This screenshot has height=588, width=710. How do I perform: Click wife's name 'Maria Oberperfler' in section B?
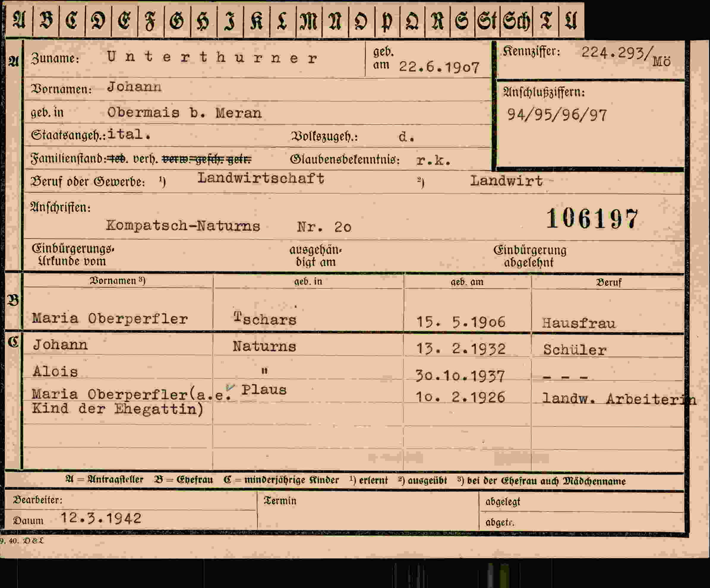(x=110, y=319)
